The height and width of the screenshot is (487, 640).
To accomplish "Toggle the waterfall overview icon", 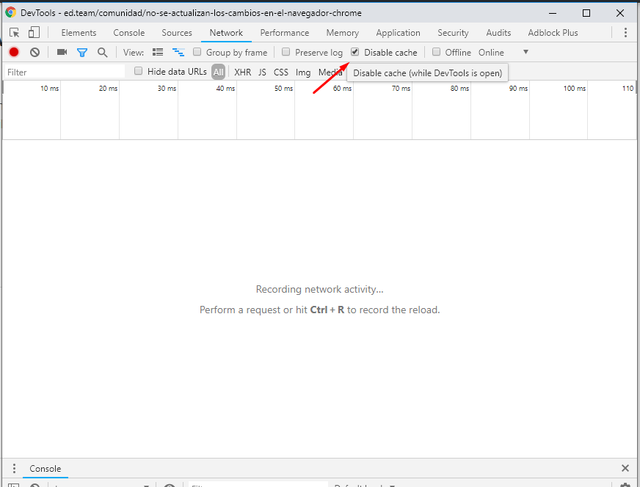I will point(178,52).
